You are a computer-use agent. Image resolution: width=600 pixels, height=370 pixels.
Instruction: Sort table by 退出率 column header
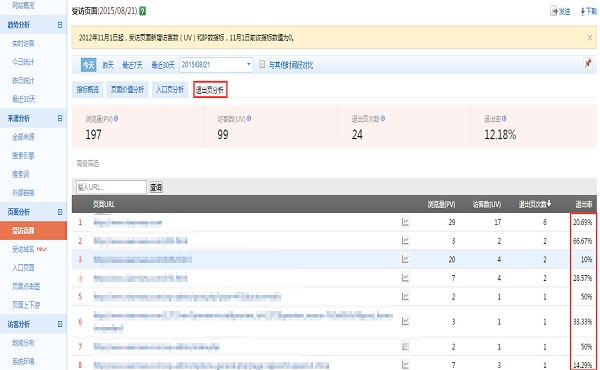[584, 204]
